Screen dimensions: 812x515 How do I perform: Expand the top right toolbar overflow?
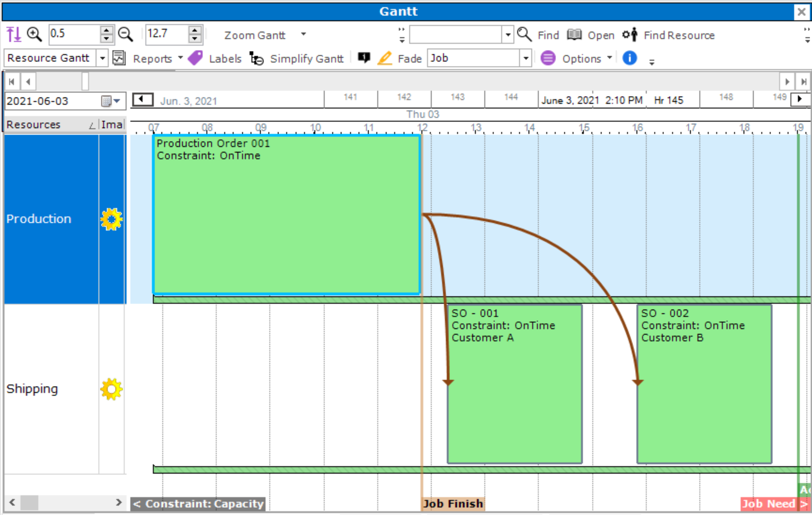point(807,35)
